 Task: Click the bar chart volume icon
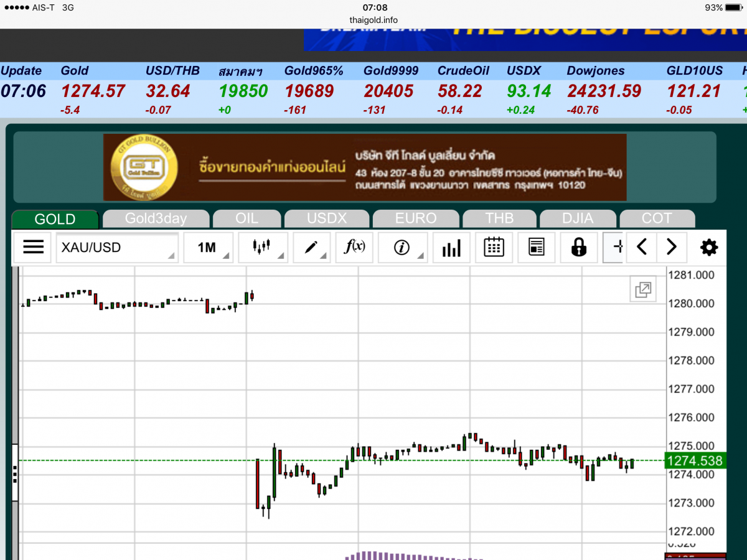(x=451, y=248)
